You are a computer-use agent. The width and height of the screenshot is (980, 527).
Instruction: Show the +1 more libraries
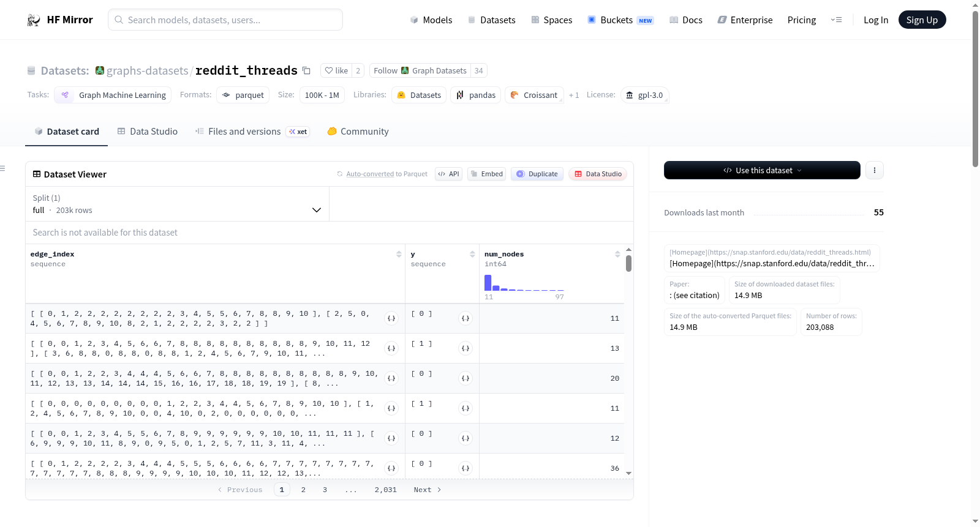point(574,95)
